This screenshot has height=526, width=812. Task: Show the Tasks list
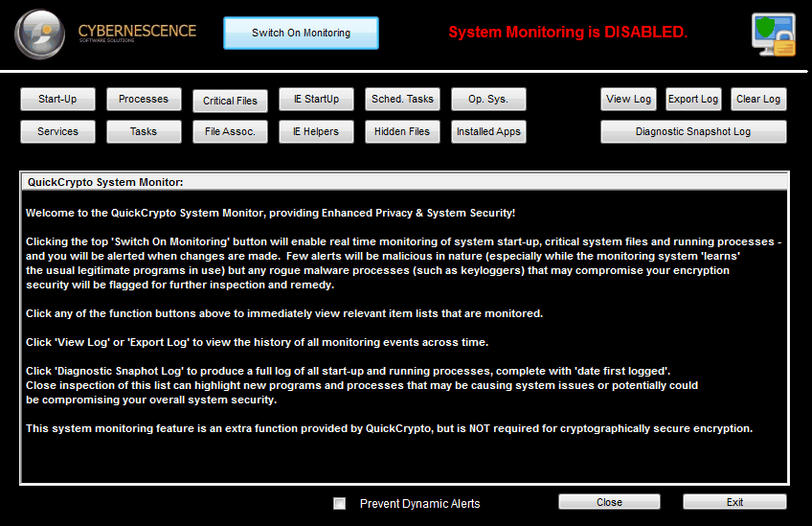pyautogui.click(x=144, y=131)
